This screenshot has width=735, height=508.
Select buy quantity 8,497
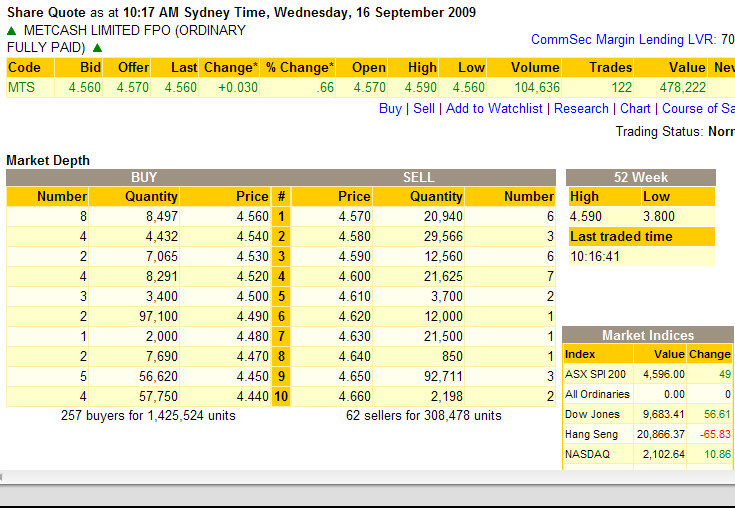162,217
